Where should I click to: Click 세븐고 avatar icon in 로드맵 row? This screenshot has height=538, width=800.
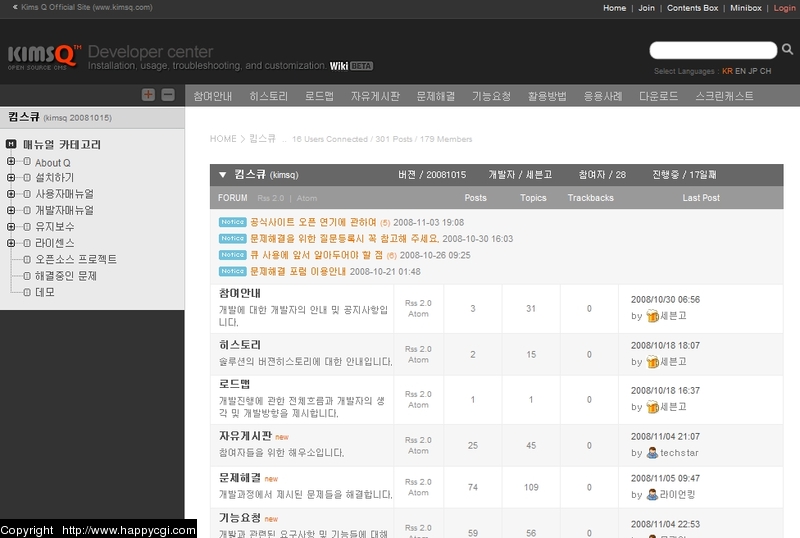point(653,407)
